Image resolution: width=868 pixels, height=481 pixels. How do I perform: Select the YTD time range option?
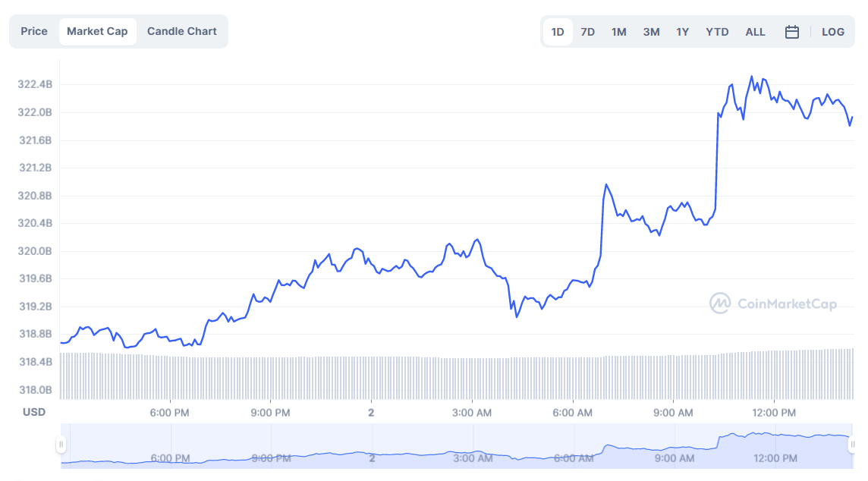pos(716,31)
